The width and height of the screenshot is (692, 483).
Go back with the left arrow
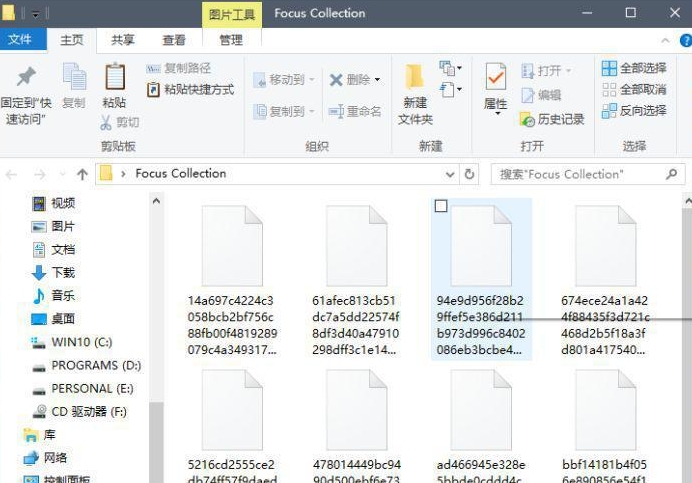click(11, 175)
